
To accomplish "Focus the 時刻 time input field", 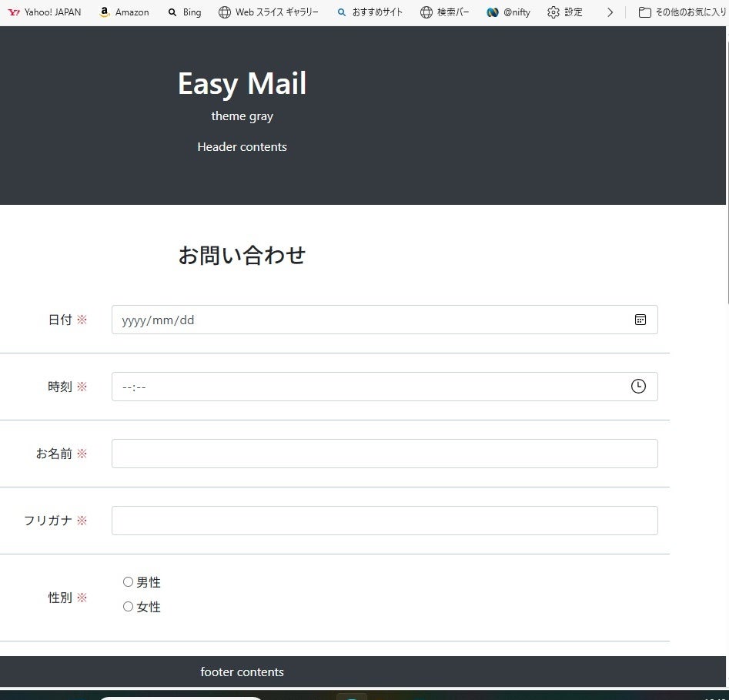I will (x=384, y=387).
